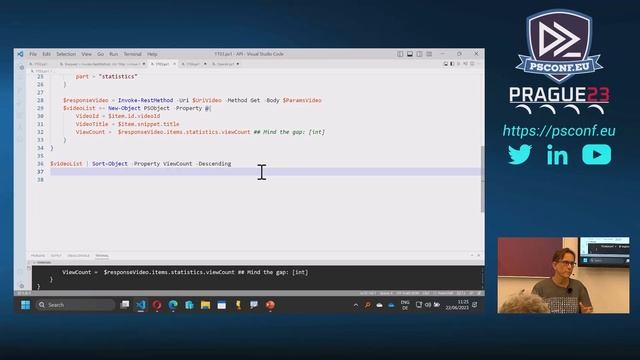Open the View menu
Image resolution: width=640 pixels, height=360 pixels.
(86, 54)
